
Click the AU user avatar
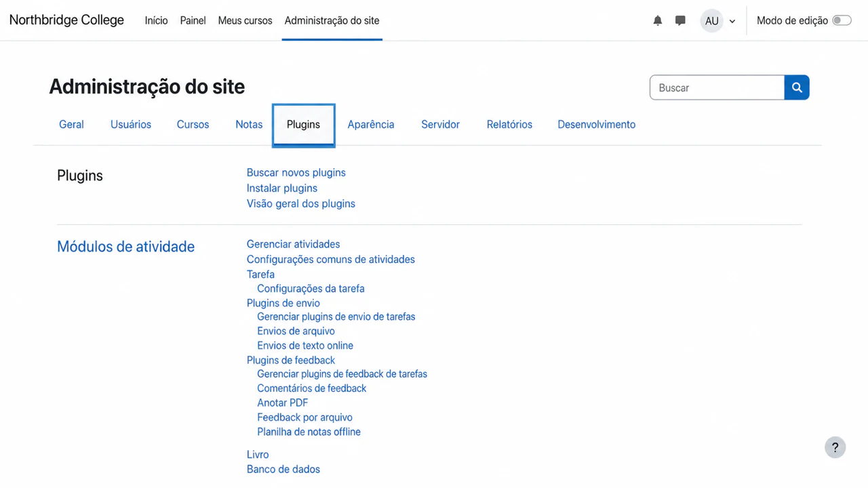(x=711, y=21)
